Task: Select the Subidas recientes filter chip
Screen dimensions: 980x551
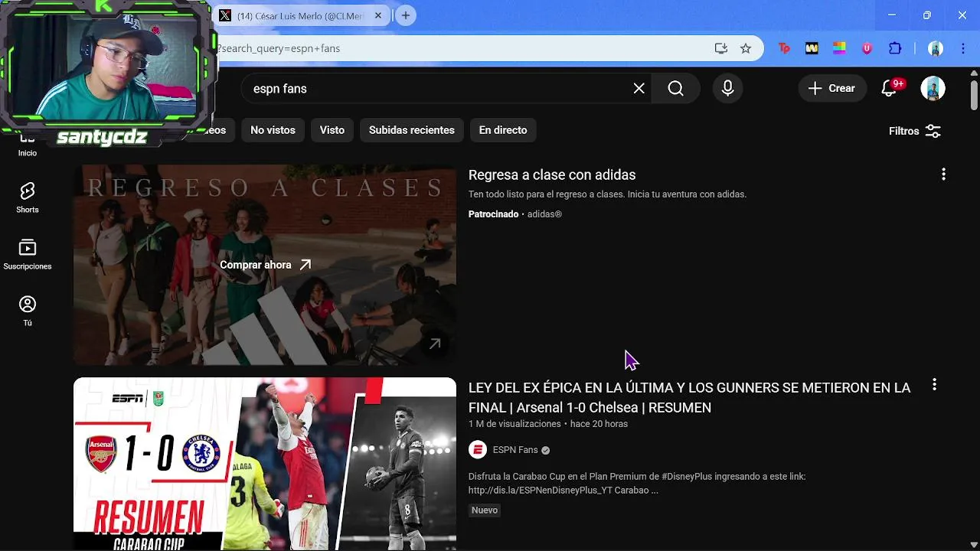Action: point(412,130)
